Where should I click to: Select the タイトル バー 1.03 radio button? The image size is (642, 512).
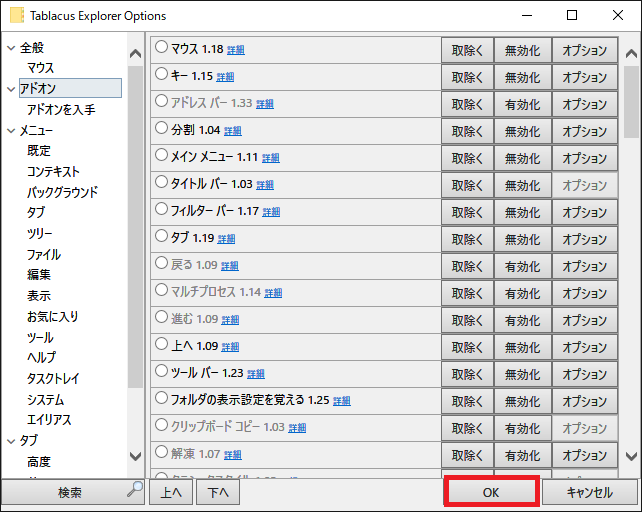(x=161, y=182)
